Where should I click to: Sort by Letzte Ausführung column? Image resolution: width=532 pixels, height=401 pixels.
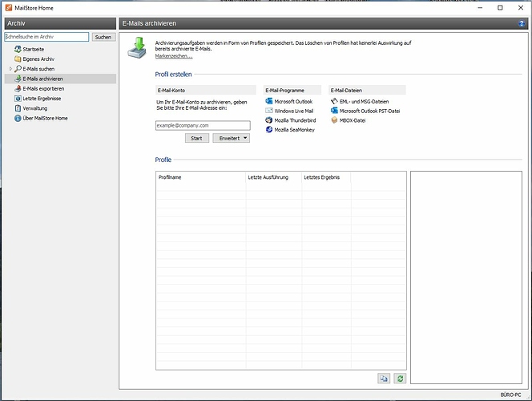(274, 177)
